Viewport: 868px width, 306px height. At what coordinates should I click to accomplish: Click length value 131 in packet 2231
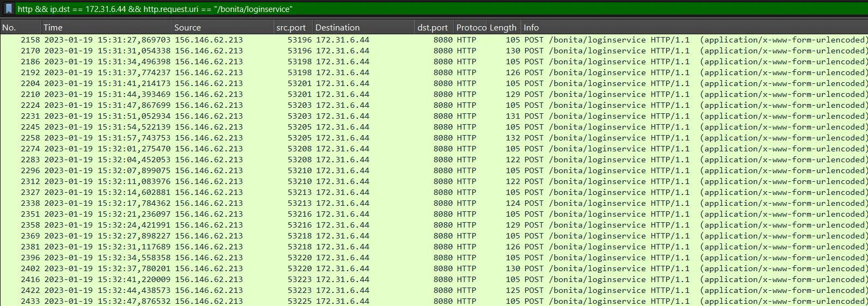click(513, 116)
